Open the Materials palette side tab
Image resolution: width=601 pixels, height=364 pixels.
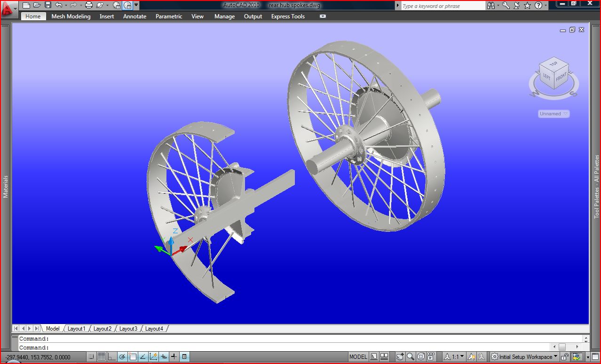(6, 186)
